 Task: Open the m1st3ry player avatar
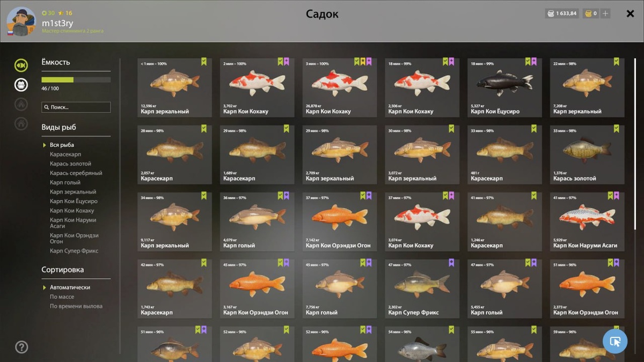[x=21, y=21]
